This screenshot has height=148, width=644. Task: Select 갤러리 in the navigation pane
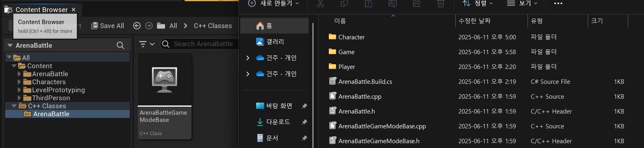click(275, 42)
